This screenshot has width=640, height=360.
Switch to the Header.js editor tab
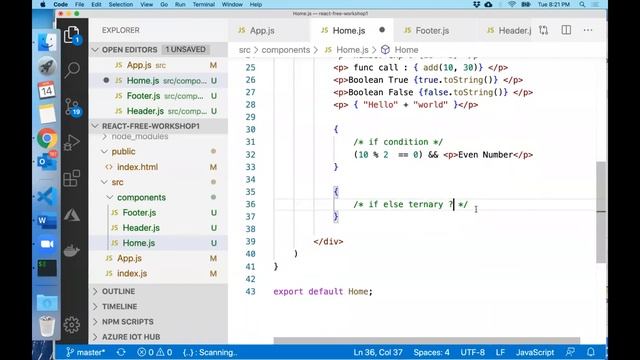click(509, 31)
